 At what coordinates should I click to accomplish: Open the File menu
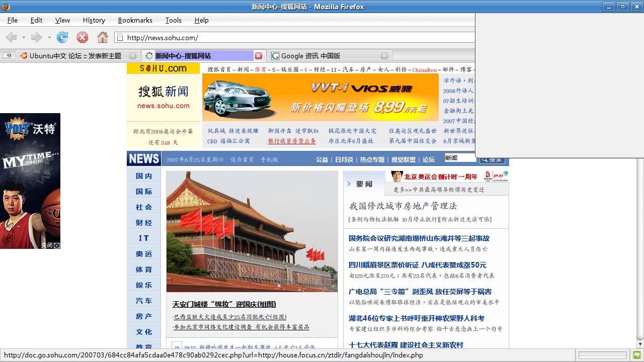click(x=13, y=20)
